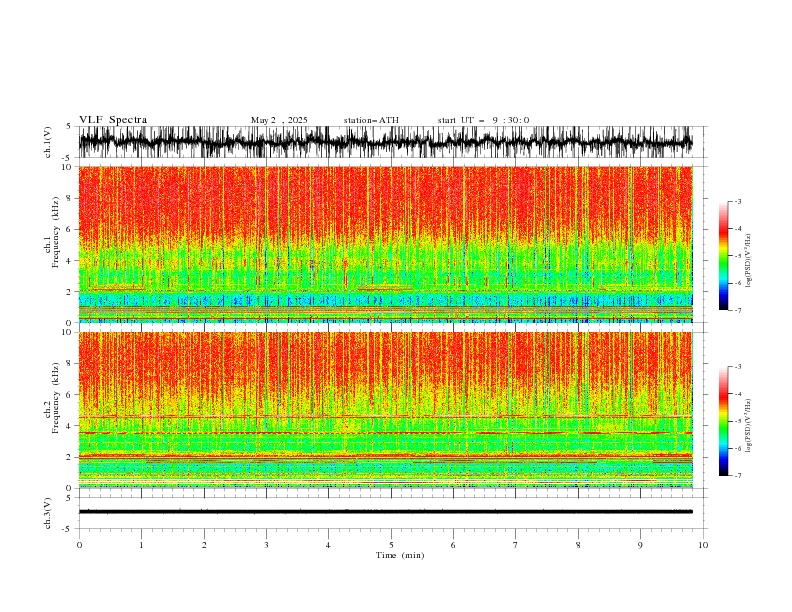This screenshot has height=612, width=792.
Task: Click the ch.2 spectrogram color scale bar
Action: tap(724, 421)
